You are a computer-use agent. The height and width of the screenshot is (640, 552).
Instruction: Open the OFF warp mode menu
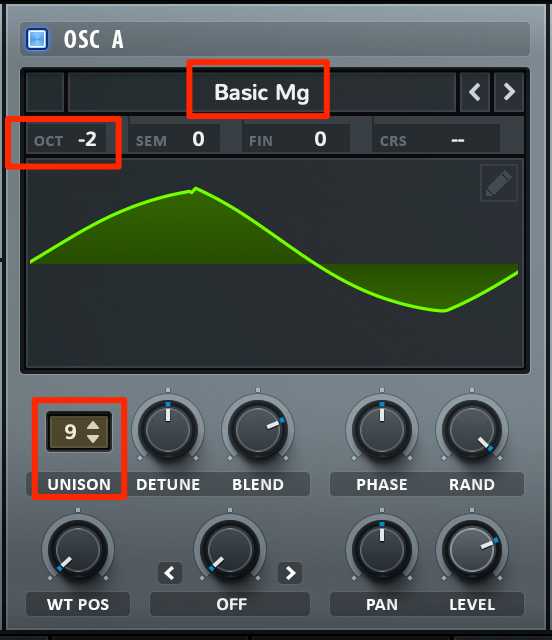click(230, 604)
